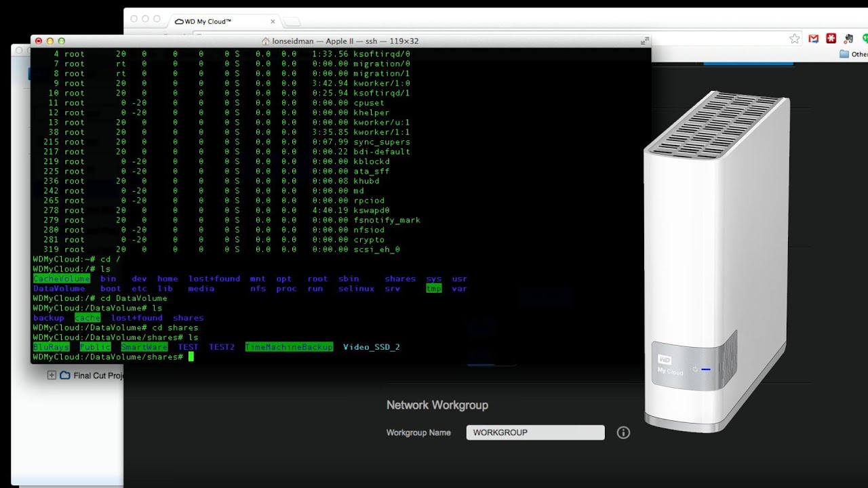Click the ksoftirqd/0 process name
Screen dimensions: 868x488
(382, 54)
